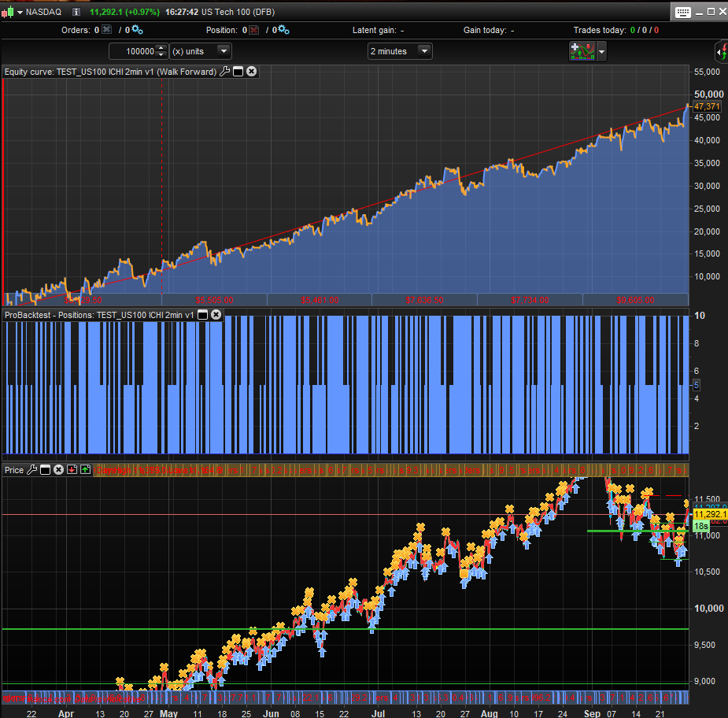Click the 18s countdown label

[700, 526]
